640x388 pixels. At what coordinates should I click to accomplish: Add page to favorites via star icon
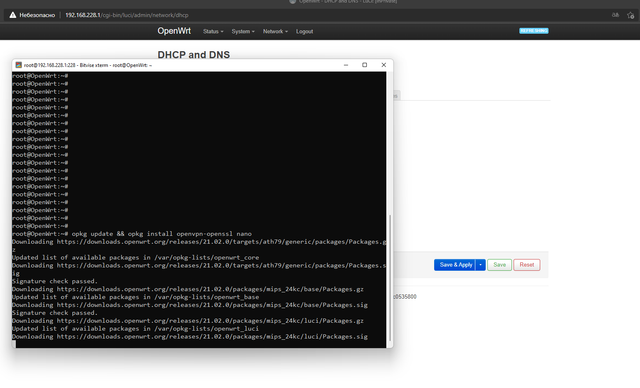tap(631, 15)
